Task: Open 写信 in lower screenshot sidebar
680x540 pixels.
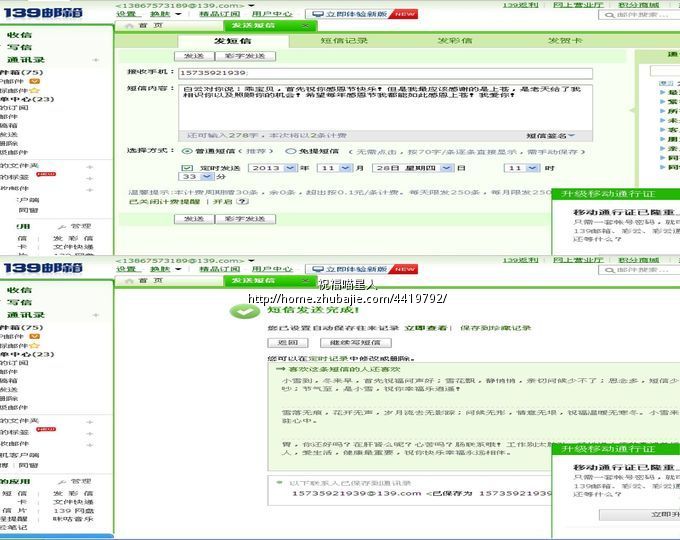Action: (x=20, y=302)
